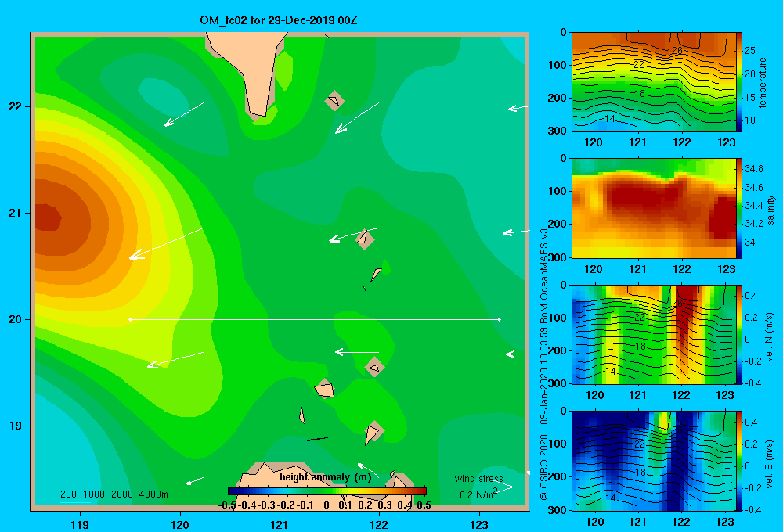
Task: Click the 'wind stress' legend label
Action: [x=479, y=479]
